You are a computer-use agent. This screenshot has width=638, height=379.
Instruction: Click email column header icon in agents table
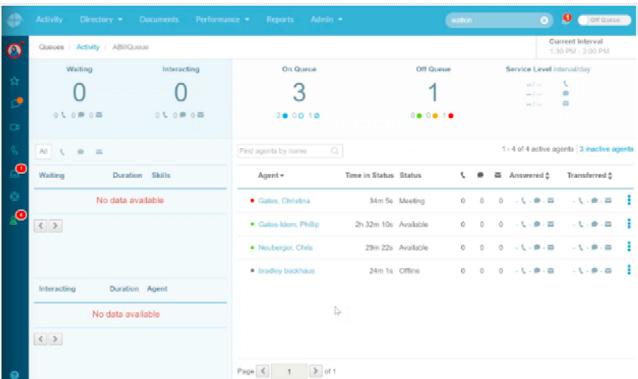pyautogui.click(x=498, y=175)
